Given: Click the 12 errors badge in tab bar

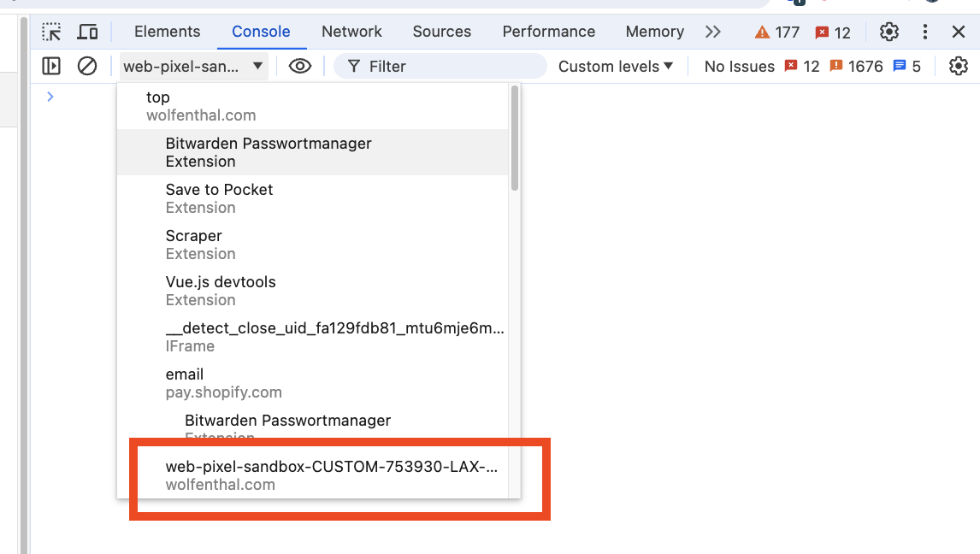Looking at the screenshot, I should [833, 32].
